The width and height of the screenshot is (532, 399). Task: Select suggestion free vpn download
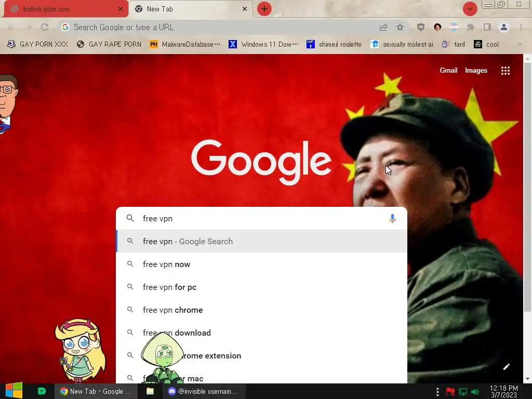pos(261,333)
